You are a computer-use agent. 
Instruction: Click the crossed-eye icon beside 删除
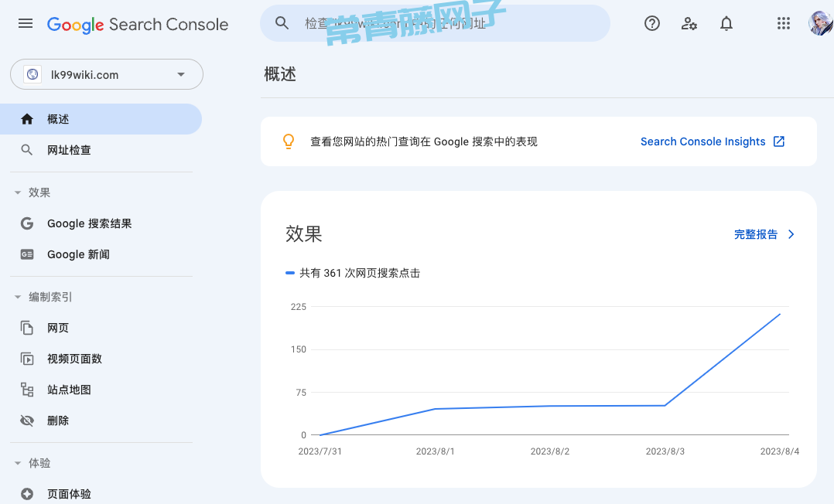[x=26, y=421]
